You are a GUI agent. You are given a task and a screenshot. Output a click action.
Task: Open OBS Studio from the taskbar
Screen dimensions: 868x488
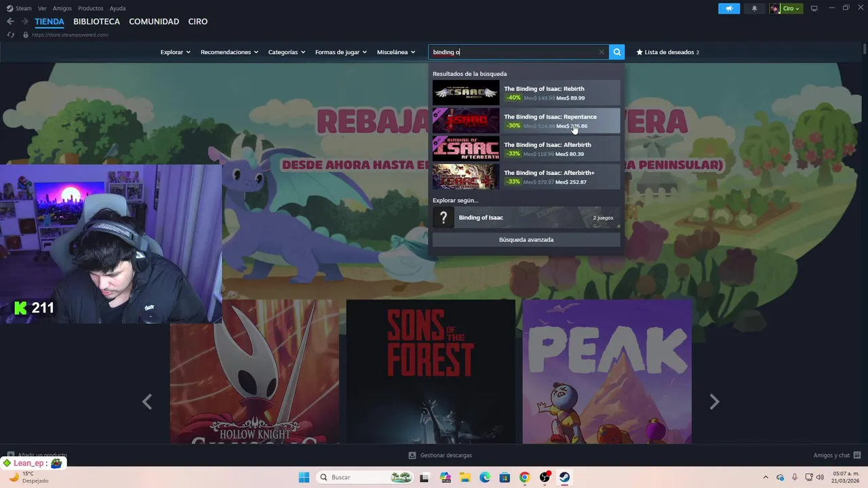point(545,477)
